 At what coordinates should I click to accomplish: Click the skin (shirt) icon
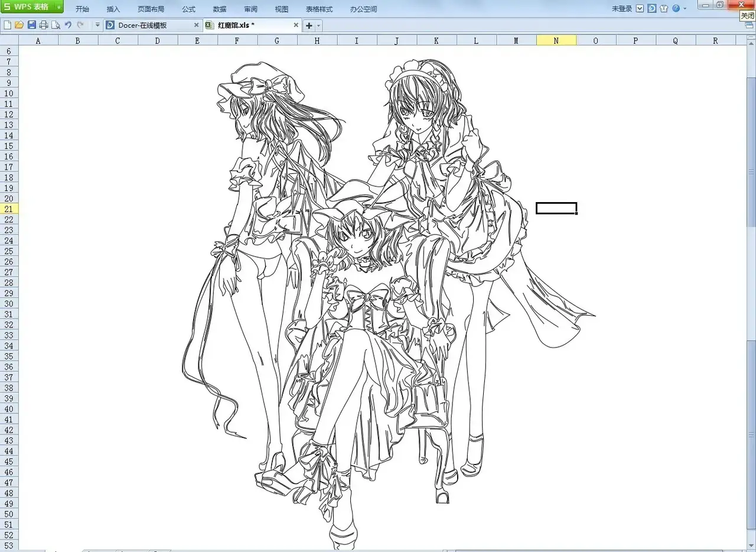pyautogui.click(x=664, y=9)
